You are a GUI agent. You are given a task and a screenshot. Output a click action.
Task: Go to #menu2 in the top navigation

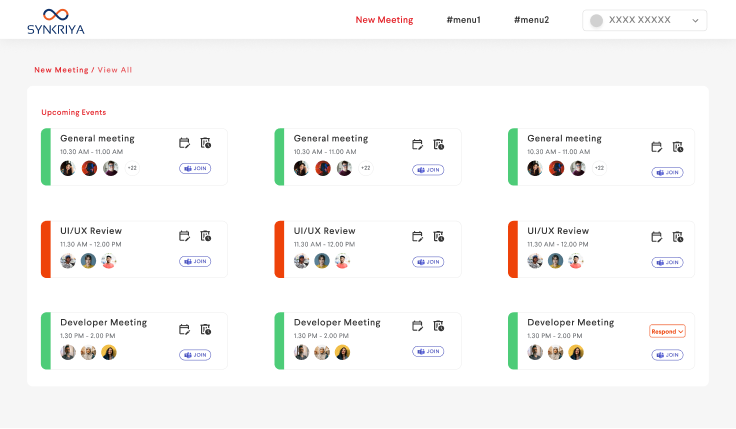click(531, 20)
